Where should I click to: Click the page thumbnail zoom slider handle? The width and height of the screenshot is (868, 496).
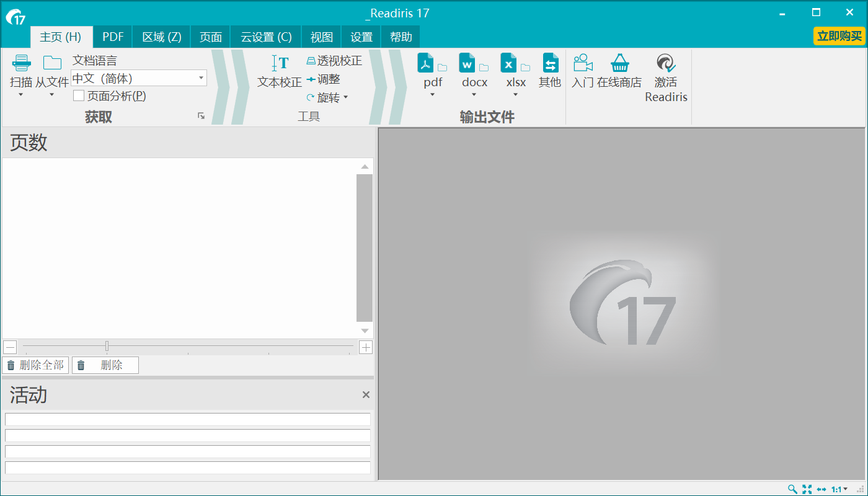(107, 346)
